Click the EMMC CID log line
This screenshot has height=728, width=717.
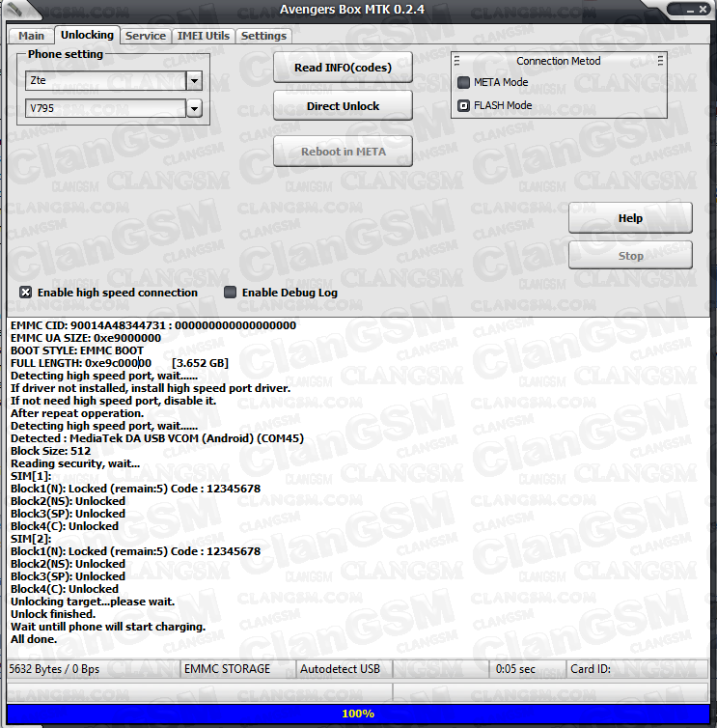pyautogui.click(x=153, y=325)
